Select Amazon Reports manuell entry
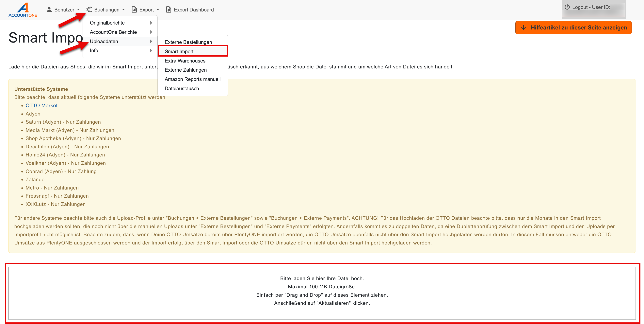The image size is (644, 324). pyautogui.click(x=192, y=79)
